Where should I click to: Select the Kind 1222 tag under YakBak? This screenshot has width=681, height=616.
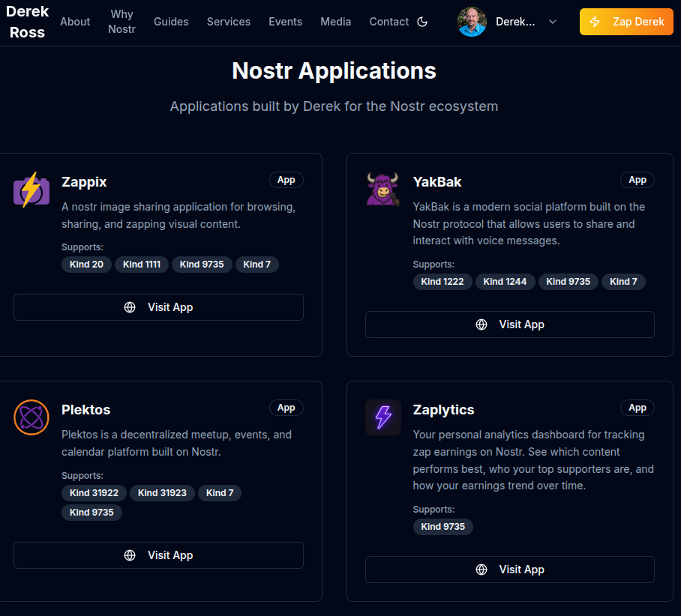[x=442, y=282]
